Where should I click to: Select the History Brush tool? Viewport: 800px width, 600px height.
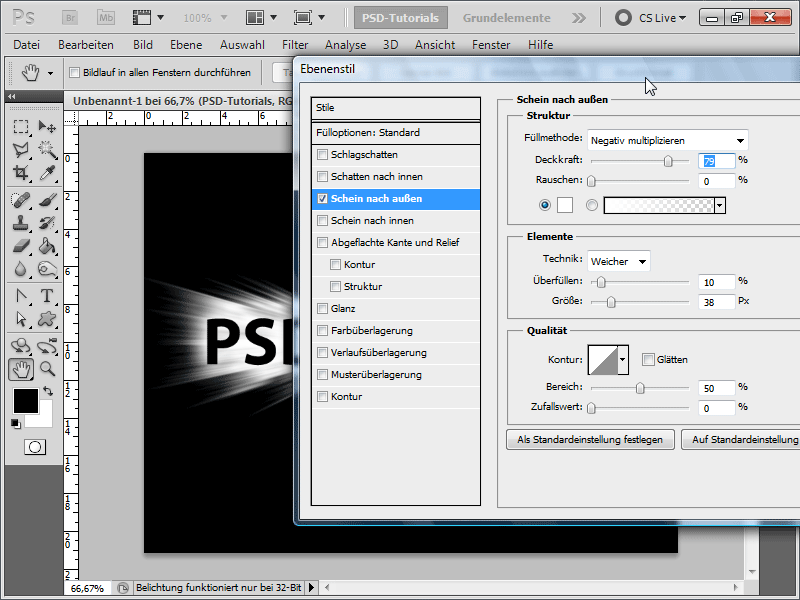pyautogui.click(x=47, y=223)
